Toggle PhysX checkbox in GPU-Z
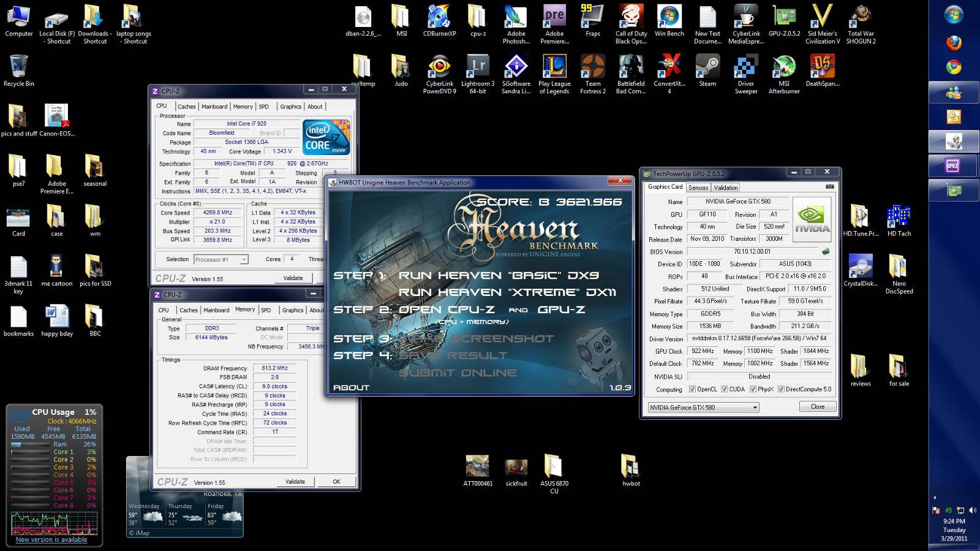The height and width of the screenshot is (551, 980). point(752,389)
